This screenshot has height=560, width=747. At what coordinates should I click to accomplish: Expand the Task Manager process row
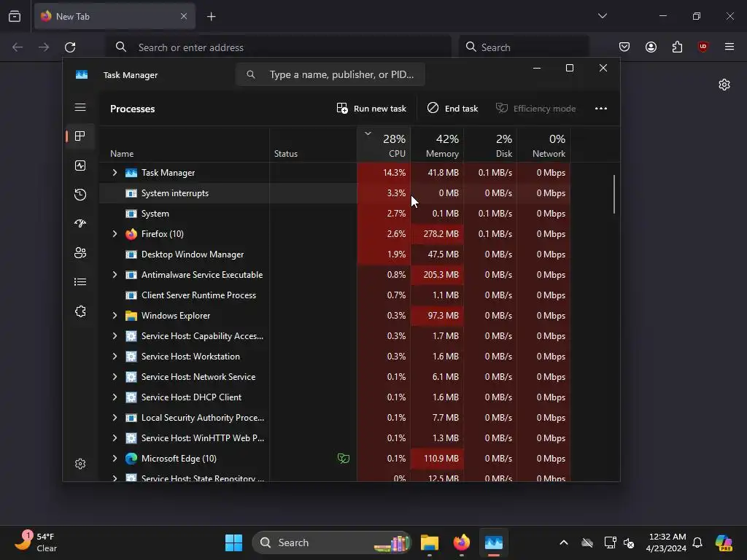coord(115,172)
